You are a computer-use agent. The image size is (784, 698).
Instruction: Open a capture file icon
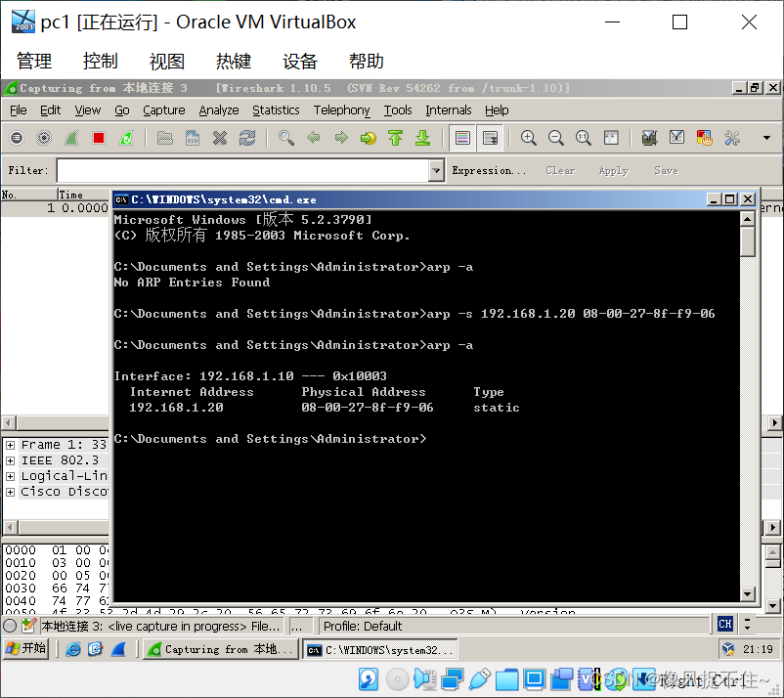tap(165, 138)
